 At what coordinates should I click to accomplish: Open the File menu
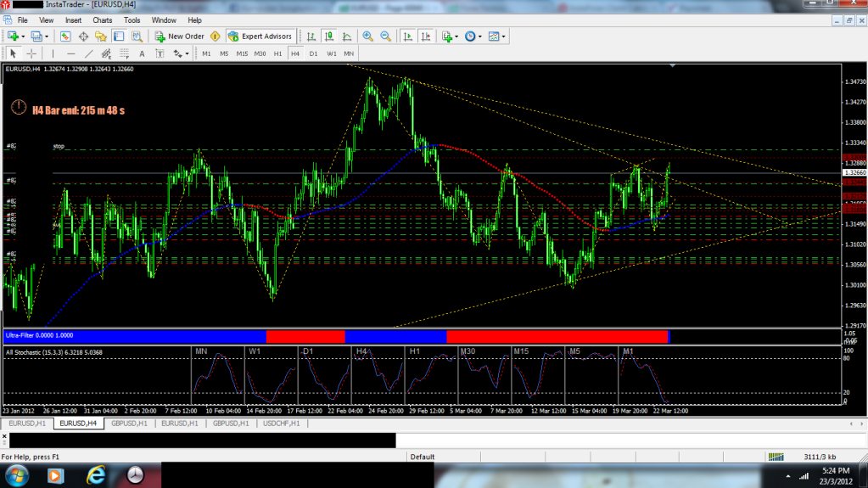[x=23, y=20]
